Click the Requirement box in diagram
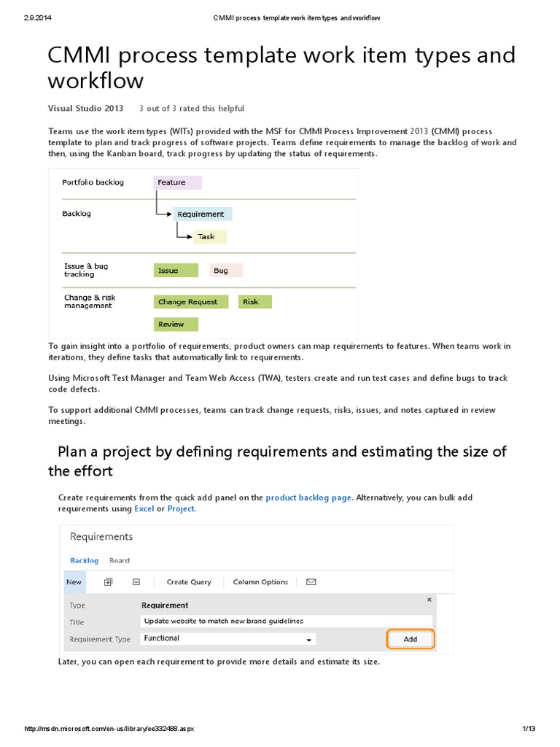 tap(201, 214)
